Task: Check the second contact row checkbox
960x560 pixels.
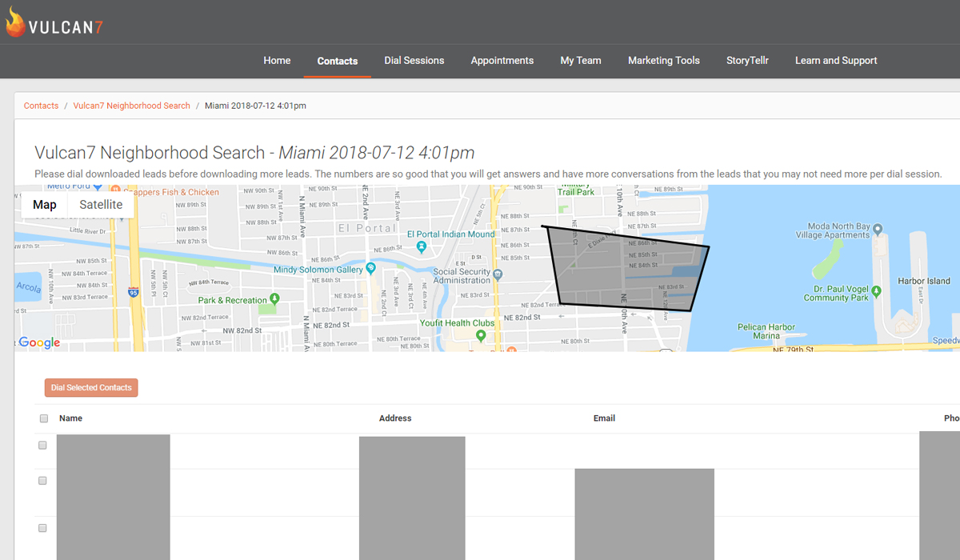Action: coord(43,481)
